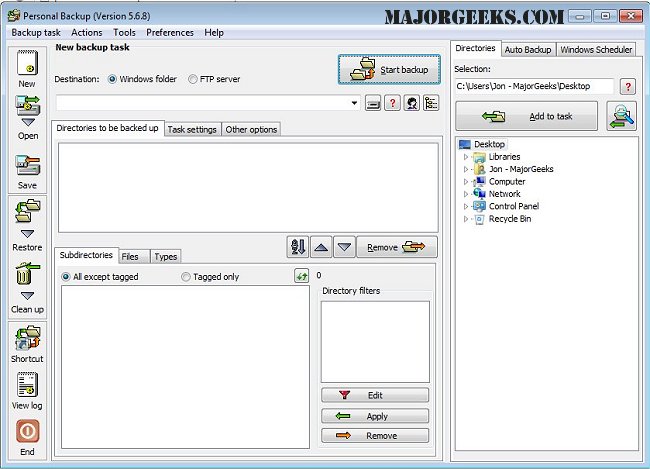Expand the Open task dropdown arrow
650x469 pixels.
tap(28, 122)
